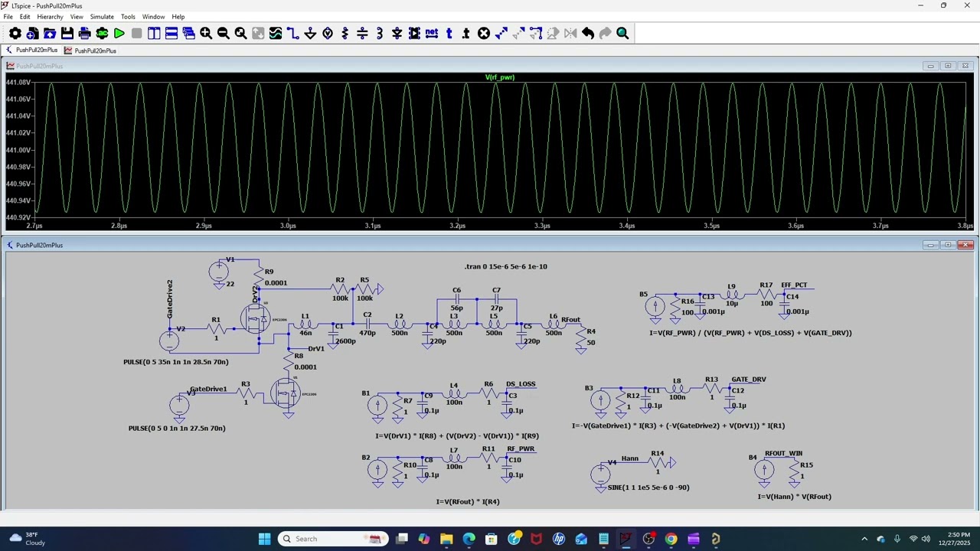Open the Configure Analysis toolbar icon

click(102, 33)
